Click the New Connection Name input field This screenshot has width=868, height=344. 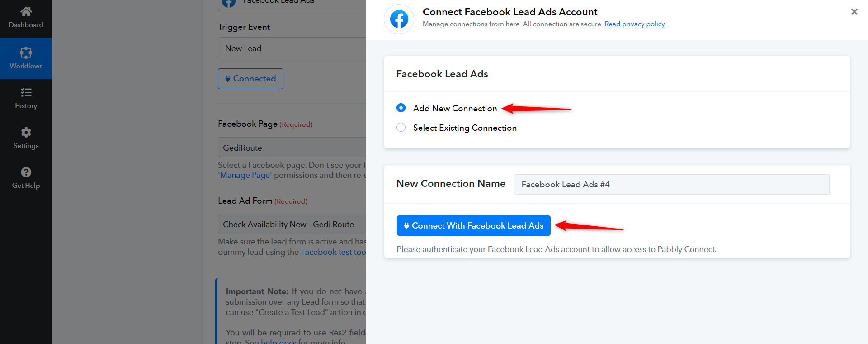click(x=671, y=184)
